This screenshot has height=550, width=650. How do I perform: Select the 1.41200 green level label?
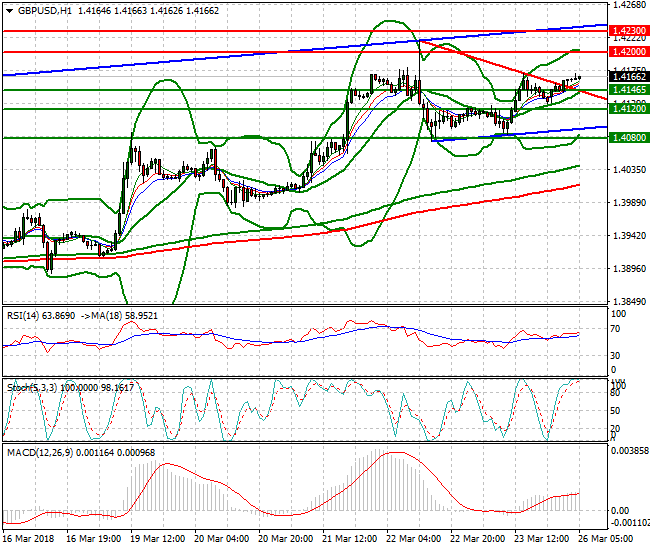click(x=629, y=109)
